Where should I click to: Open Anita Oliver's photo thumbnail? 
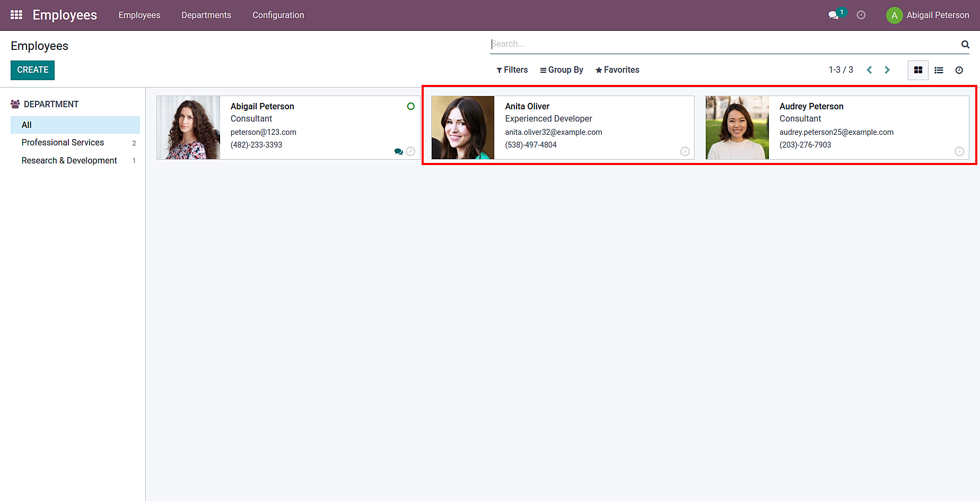coord(462,127)
